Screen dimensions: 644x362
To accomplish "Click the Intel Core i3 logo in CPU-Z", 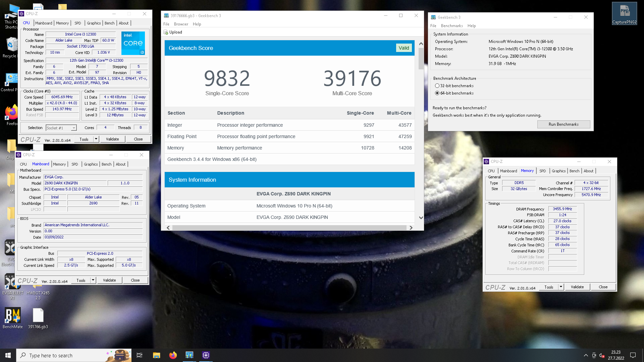I will click(x=133, y=43).
